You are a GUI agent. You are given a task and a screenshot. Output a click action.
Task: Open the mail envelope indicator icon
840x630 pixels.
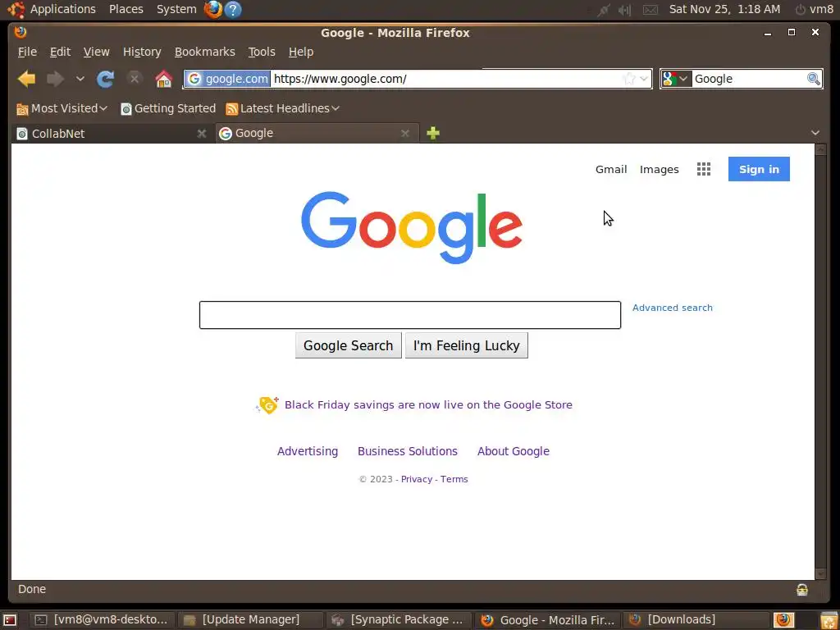coord(650,10)
